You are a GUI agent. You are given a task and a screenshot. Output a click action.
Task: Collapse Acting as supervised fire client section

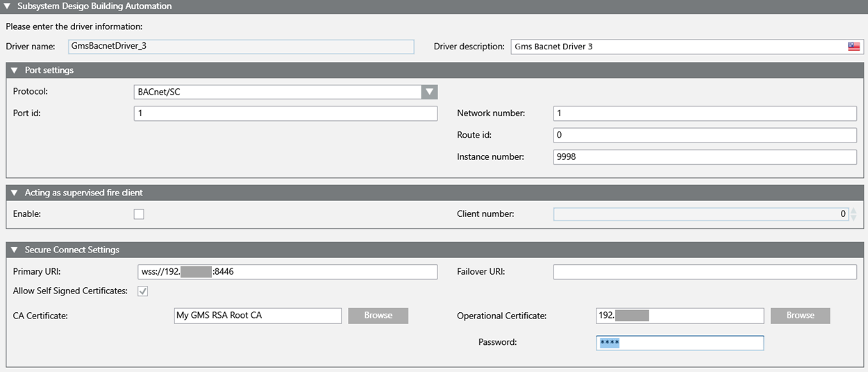pos(15,193)
